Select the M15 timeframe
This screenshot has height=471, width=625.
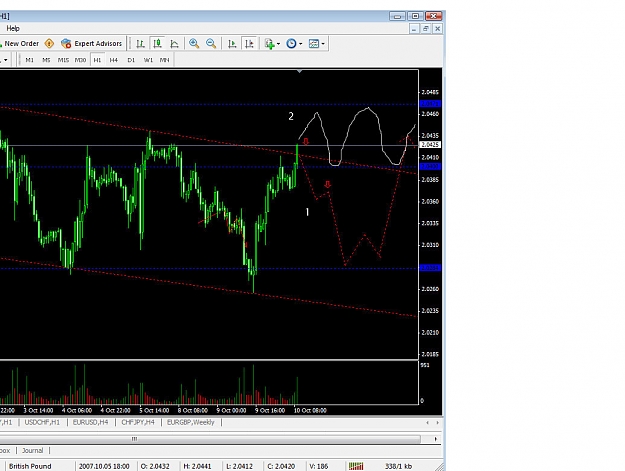click(63, 60)
